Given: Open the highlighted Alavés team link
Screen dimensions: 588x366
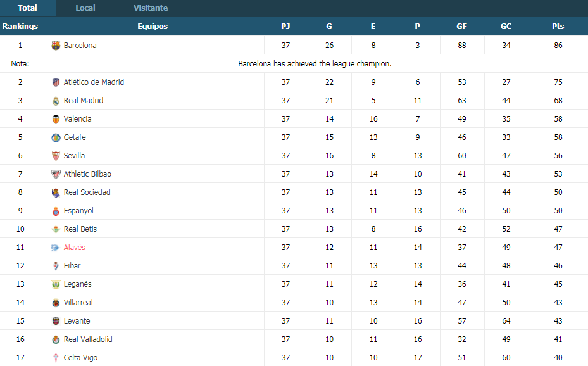Looking at the screenshot, I should (74, 248).
